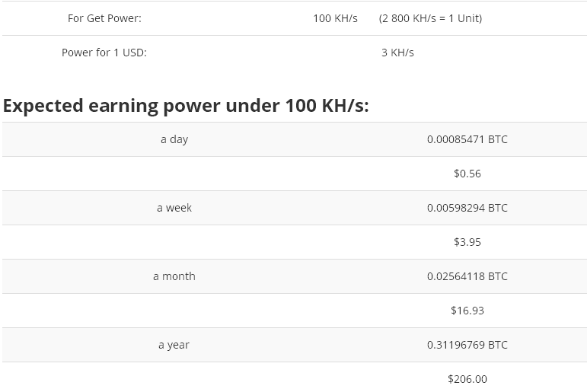The width and height of the screenshot is (587, 392).
Task: Click the "a week" row label
Action: pyautogui.click(x=174, y=208)
